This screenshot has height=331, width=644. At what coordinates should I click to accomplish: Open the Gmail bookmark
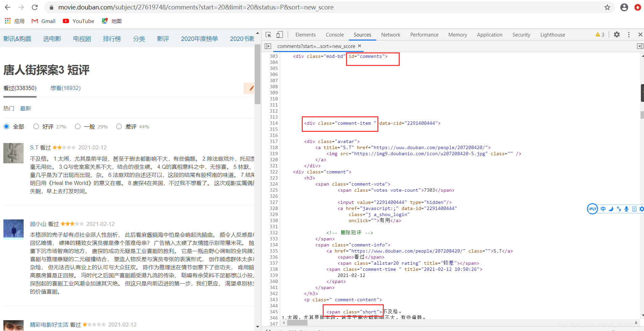(43, 21)
